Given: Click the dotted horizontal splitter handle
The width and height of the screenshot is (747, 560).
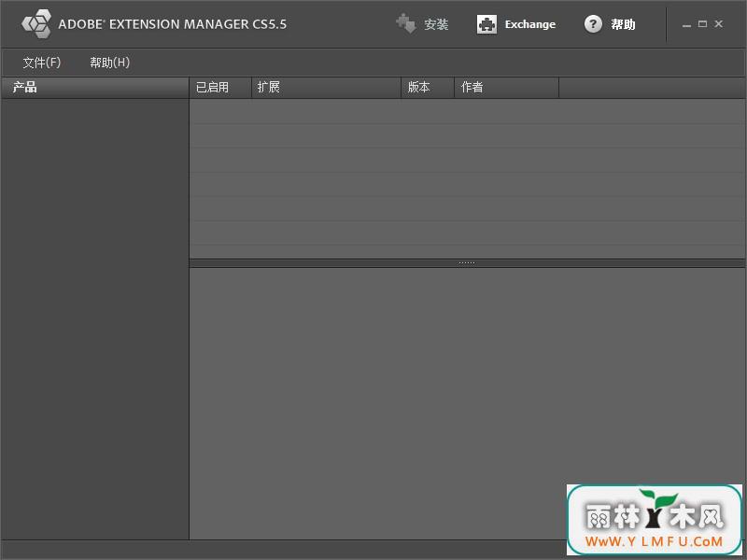Looking at the screenshot, I should (467, 263).
